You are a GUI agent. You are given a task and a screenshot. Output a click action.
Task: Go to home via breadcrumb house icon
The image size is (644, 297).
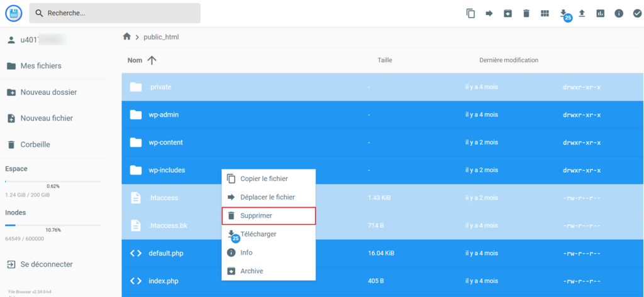point(127,36)
